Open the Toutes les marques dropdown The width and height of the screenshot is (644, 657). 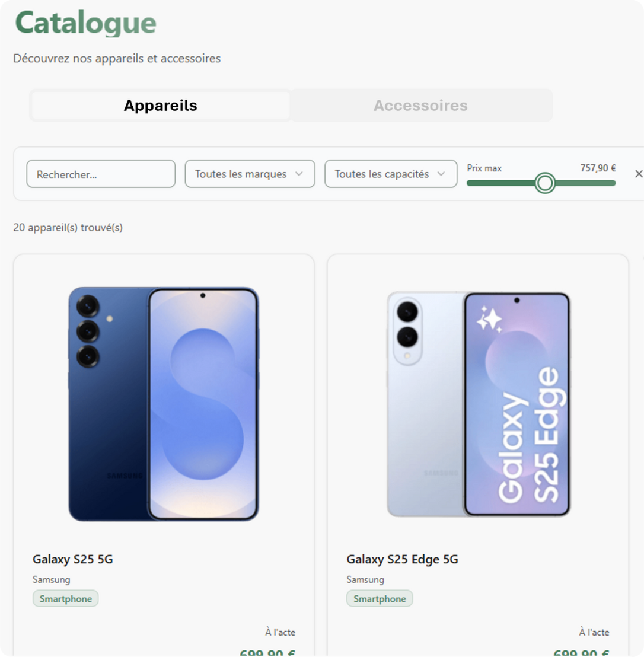(x=250, y=174)
